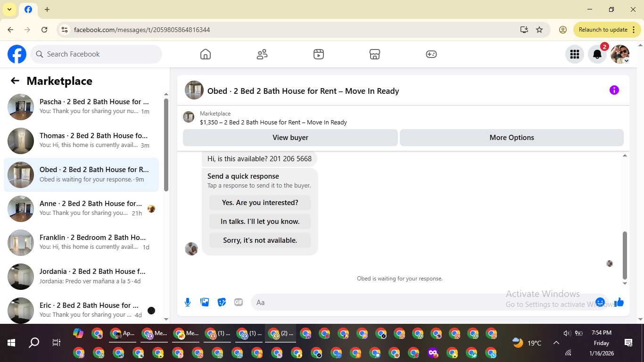The height and width of the screenshot is (362, 644).
Task: Open Eric conversation in list
Action: pos(81,309)
